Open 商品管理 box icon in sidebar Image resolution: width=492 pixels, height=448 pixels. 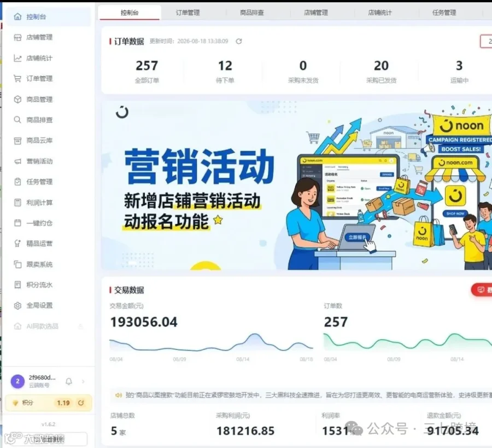click(x=18, y=99)
